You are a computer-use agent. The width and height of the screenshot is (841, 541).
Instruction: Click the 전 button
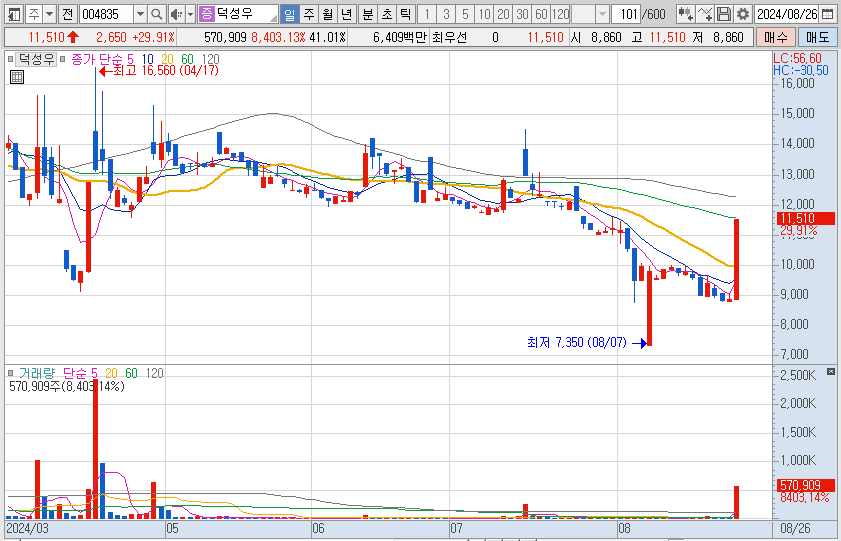[x=67, y=14]
